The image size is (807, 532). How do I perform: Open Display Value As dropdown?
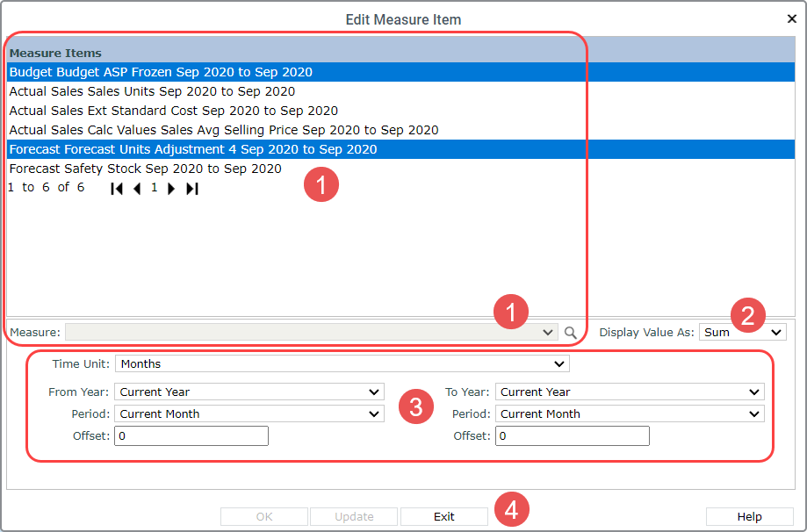(x=743, y=333)
